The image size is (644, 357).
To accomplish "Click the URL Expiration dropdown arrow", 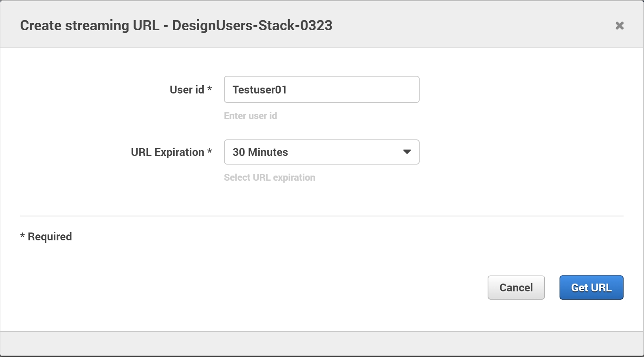I will pyautogui.click(x=407, y=152).
